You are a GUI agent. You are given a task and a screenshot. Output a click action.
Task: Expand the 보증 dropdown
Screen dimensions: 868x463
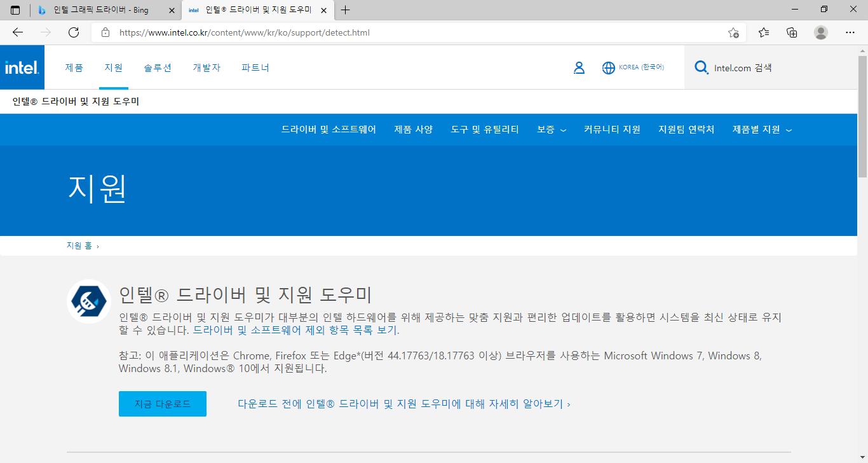[552, 130]
